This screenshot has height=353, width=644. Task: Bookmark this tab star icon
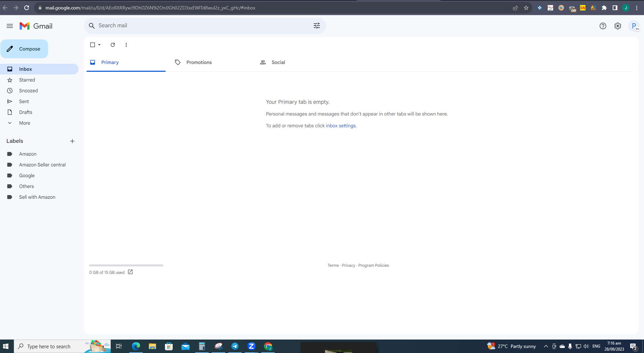click(x=526, y=8)
